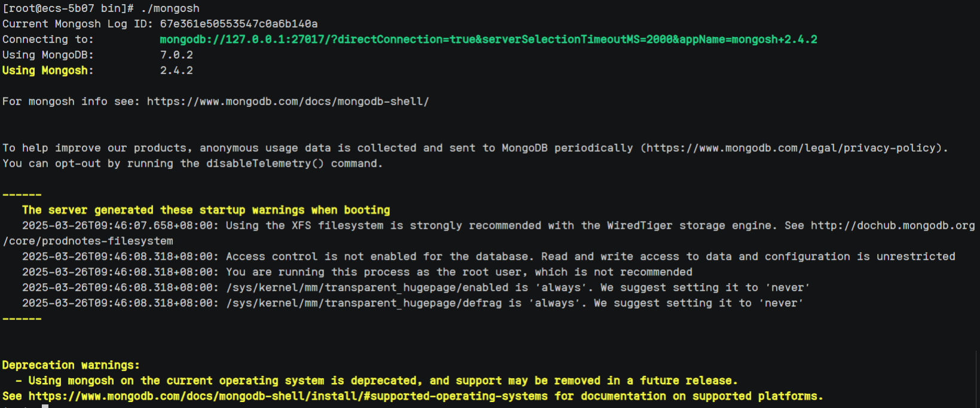
Task: Click the transparent_hugepage/enabled path
Action: (x=367, y=288)
